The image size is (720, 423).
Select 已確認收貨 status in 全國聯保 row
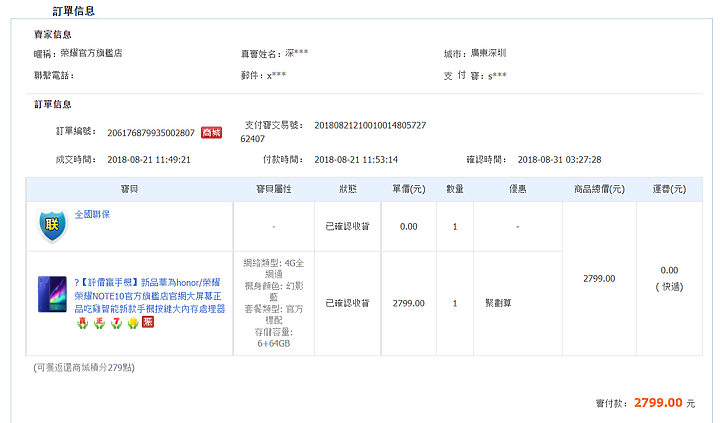[348, 226]
